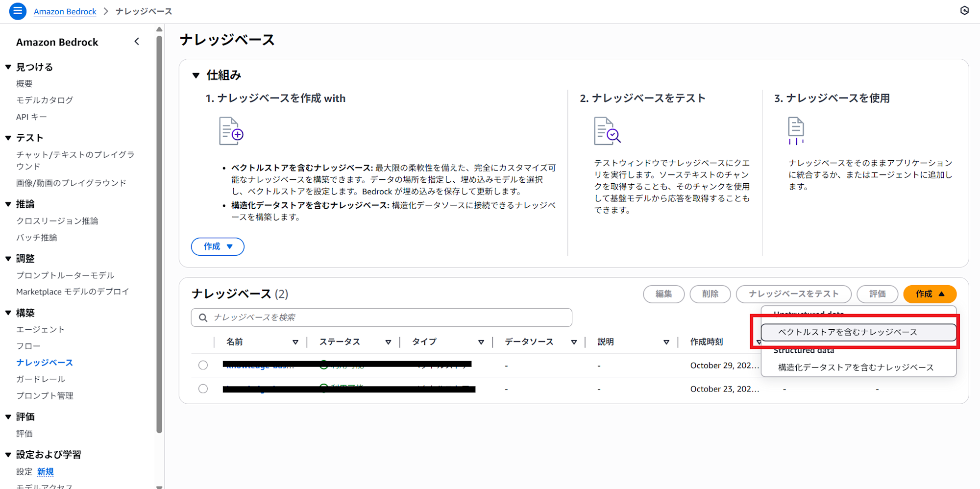
Task: Open the 評価 link under the 評価 sidebar section
Action: (x=24, y=434)
